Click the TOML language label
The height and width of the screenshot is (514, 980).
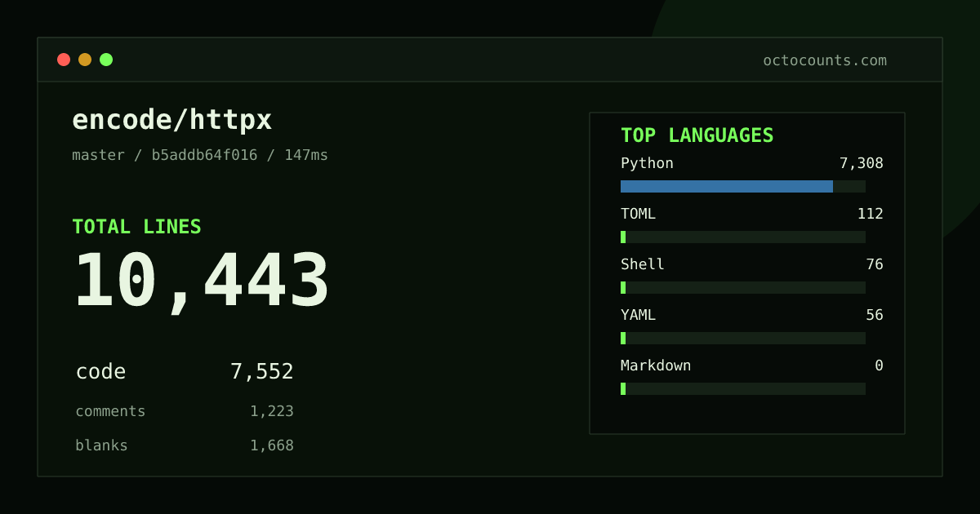click(638, 214)
